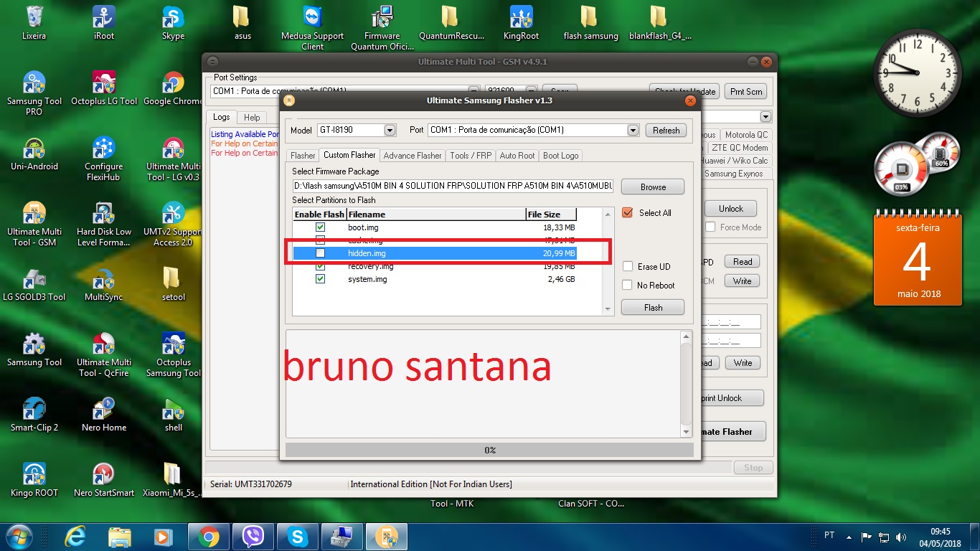This screenshot has width=980, height=551.
Task: Open the Help tab in the GSM window
Action: point(252,118)
